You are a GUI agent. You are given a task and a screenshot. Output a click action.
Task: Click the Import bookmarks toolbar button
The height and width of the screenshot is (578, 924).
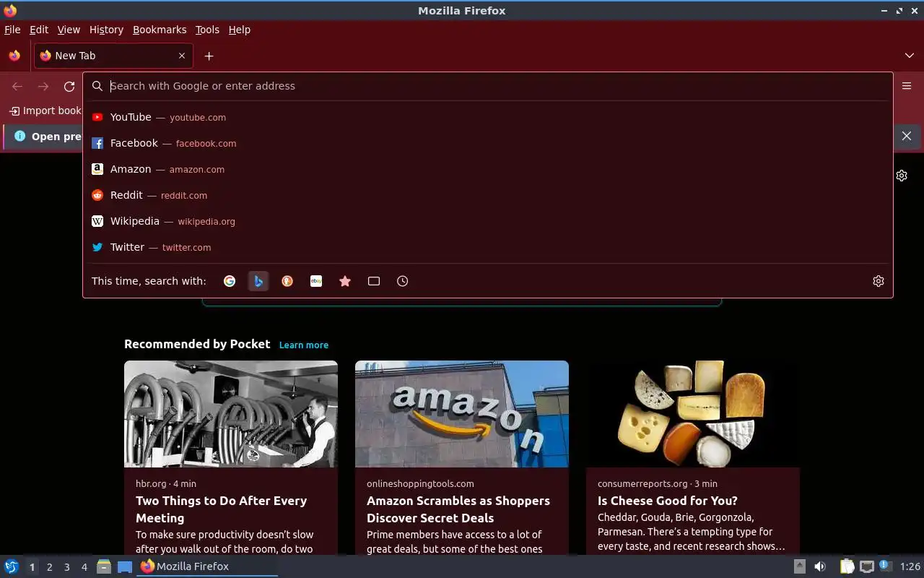(x=45, y=111)
